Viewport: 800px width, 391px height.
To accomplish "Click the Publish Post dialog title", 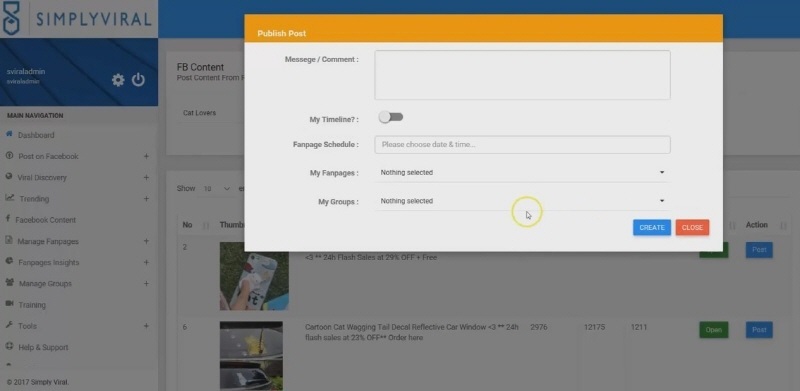I will pos(282,33).
